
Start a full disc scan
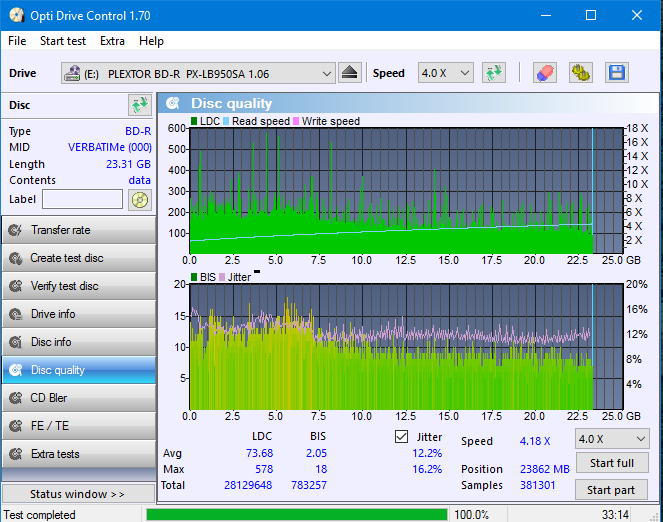[612, 463]
